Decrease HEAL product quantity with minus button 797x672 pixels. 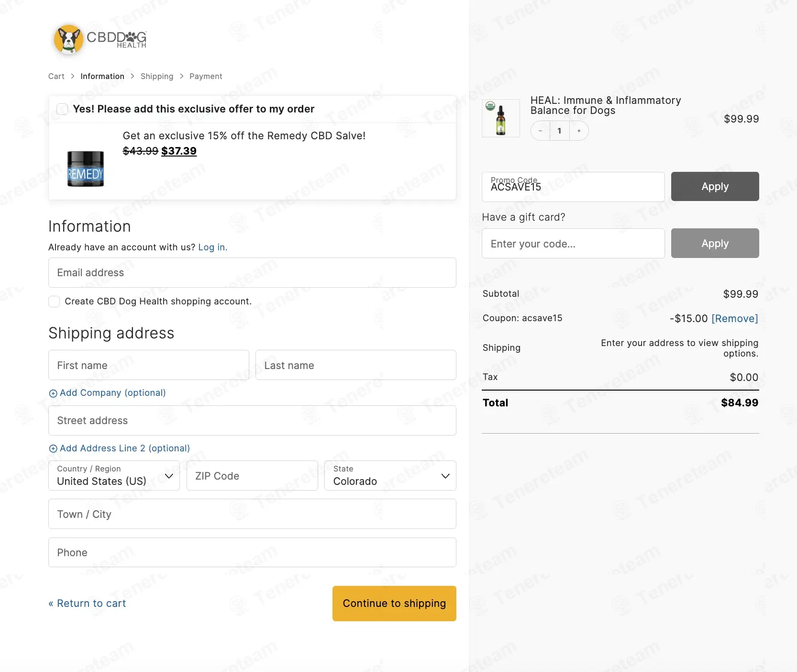pos(540,131)
